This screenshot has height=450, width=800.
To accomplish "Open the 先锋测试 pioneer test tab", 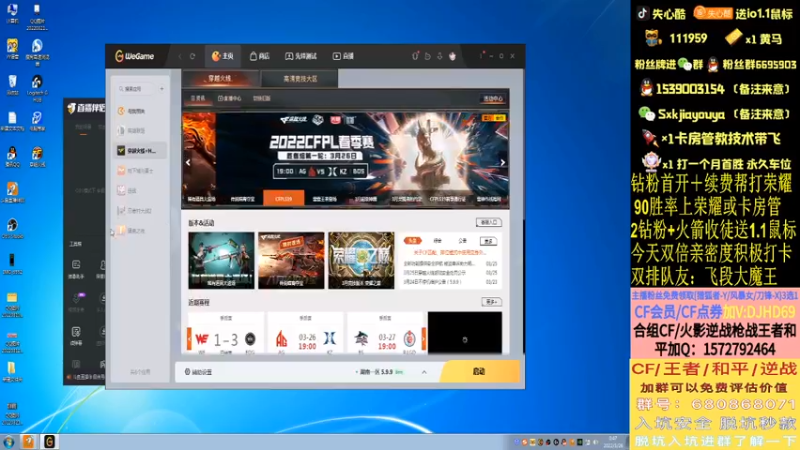I will (x=301, y=56).
